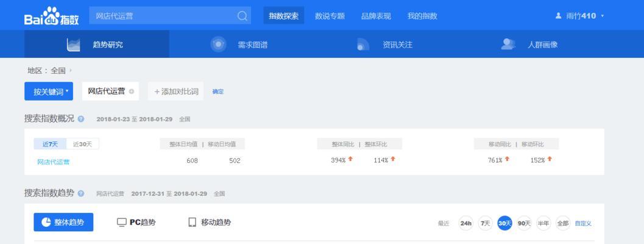
Task: Click the up arrow beside 114%
Action: coord(392,159)
